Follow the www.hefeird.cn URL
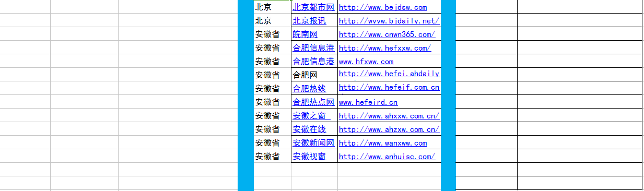This screenshot has width=644, height=191. pos(368,102)
